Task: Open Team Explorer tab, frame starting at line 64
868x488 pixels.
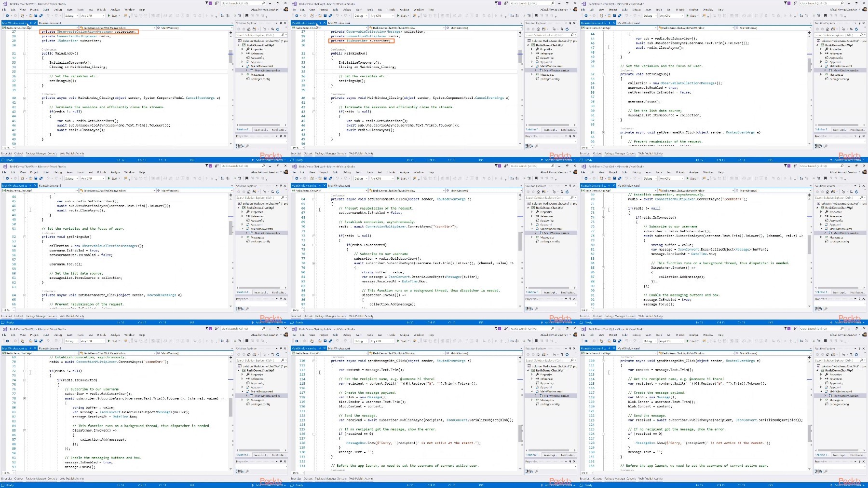Action: coord(550,293)
